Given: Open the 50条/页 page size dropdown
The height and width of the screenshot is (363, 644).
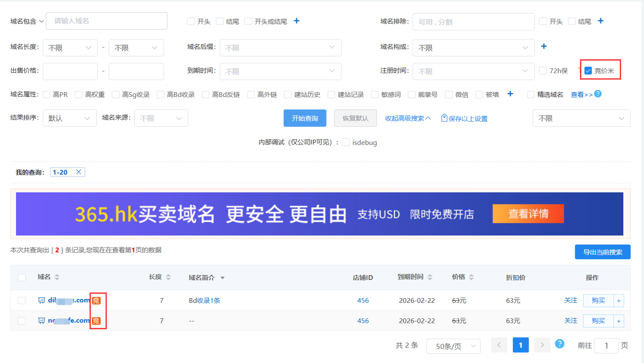Looking at the screenshot, I should point(453,346).
